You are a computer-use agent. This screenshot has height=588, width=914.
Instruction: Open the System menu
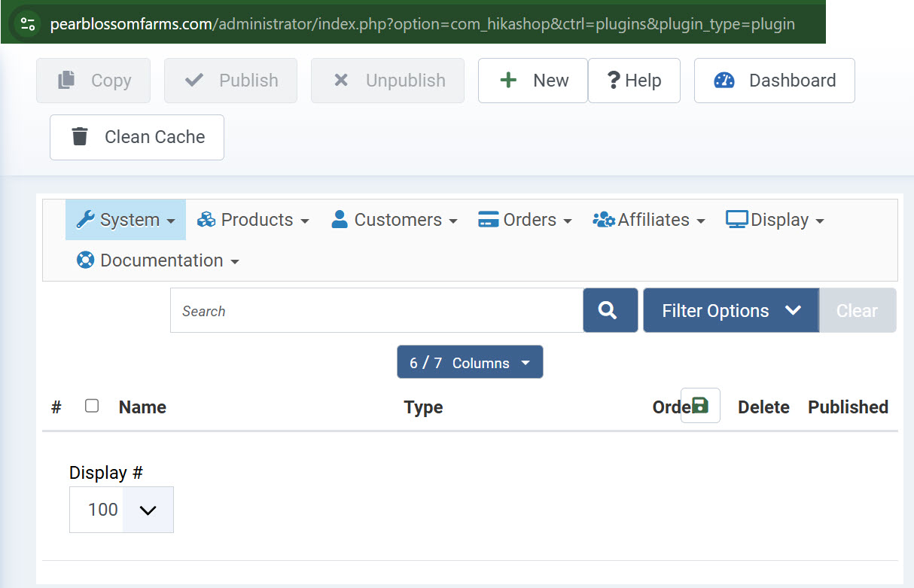(x=126, y=220)
